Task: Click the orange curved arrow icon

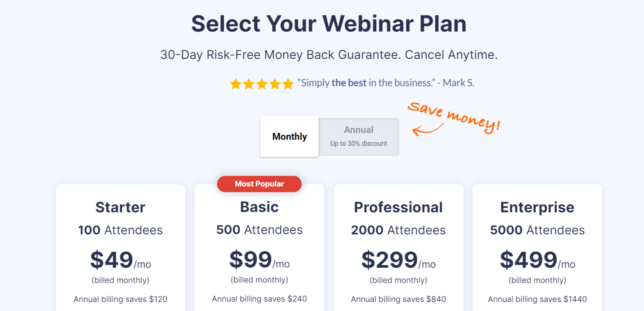Action: (428, 129)
